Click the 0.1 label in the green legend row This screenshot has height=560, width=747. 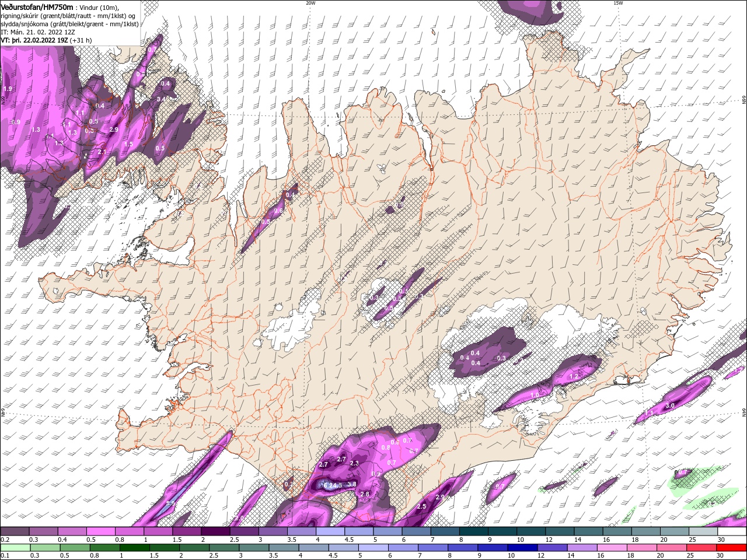pyautogui.click(x=4, y=556)
